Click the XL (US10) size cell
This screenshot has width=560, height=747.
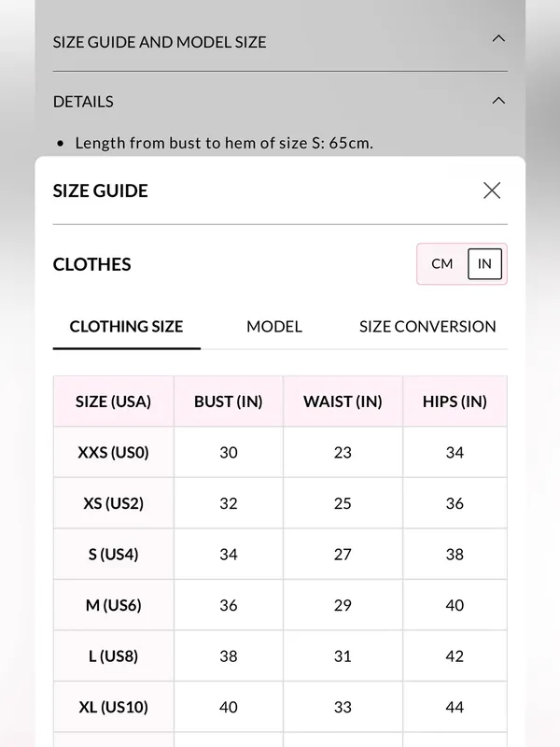pos(114,707)
